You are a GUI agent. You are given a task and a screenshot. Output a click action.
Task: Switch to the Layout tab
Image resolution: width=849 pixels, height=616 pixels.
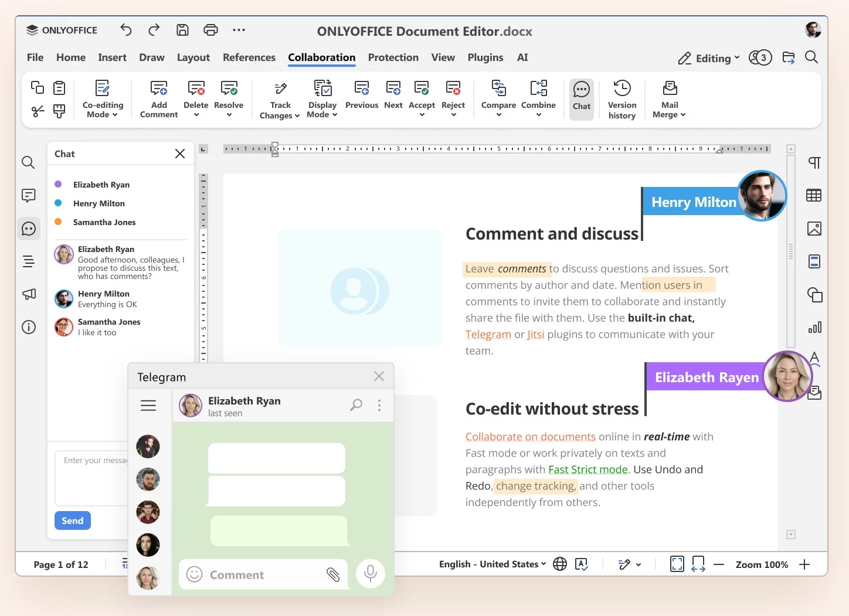point(193,57)
